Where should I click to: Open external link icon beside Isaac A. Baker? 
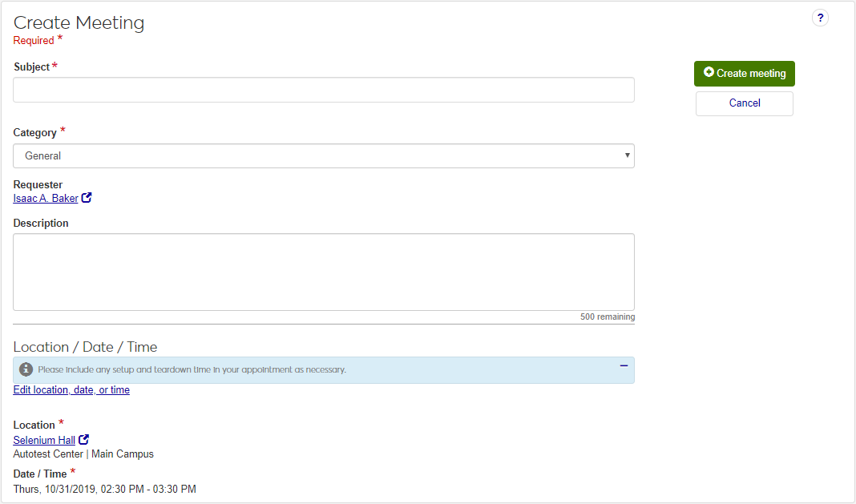[87, 198]
